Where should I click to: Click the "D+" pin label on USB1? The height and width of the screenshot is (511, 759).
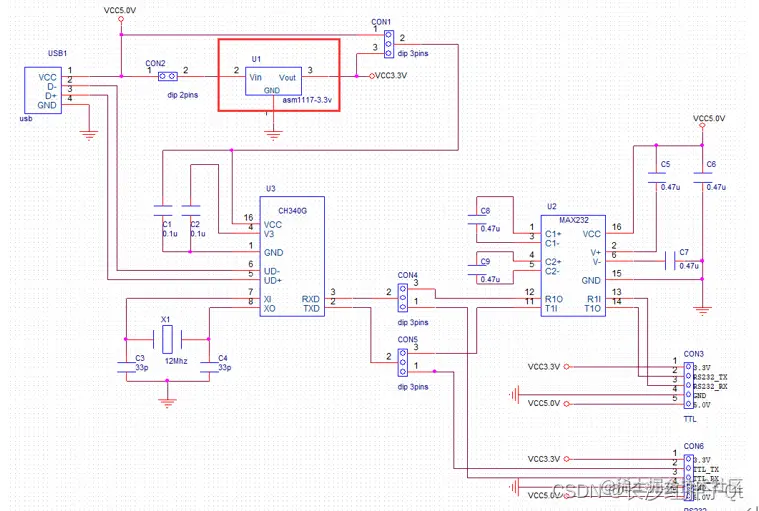click(x=51, y=96)
